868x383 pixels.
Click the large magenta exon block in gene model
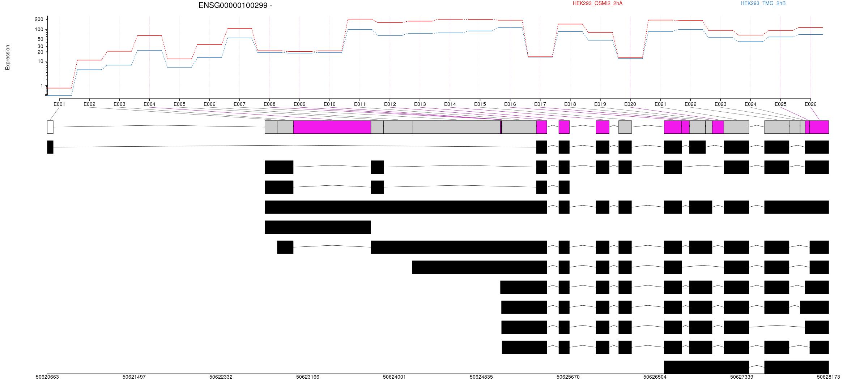click(332, 127)
